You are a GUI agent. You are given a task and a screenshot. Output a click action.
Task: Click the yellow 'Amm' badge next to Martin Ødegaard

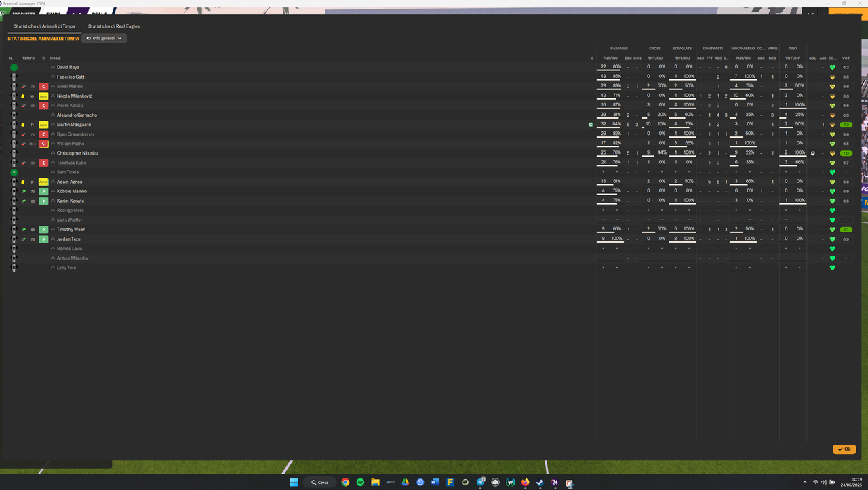(x=43, y=125)
